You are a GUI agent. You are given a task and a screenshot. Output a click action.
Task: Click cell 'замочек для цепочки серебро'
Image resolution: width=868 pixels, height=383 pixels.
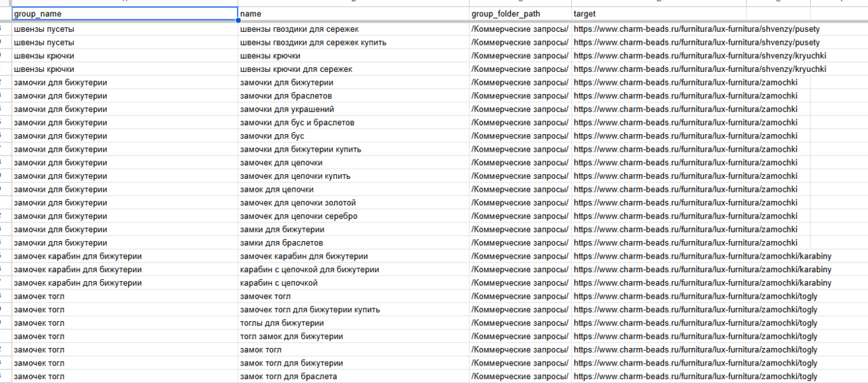coord(354,216)
